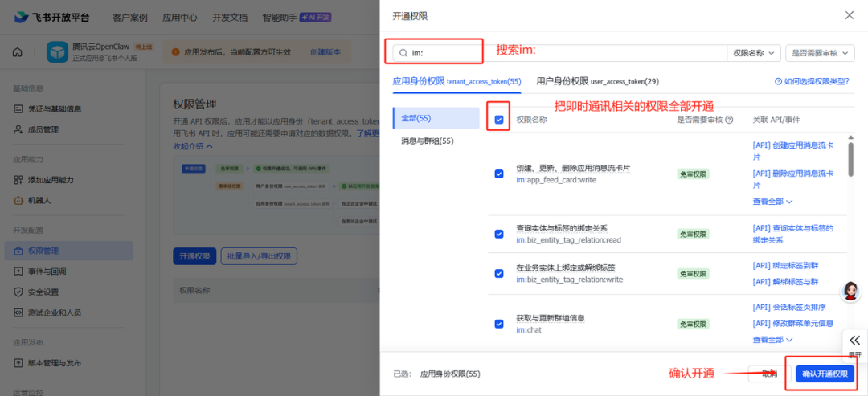
Task: Click the credentials and basic info icon
Action: 18,109
